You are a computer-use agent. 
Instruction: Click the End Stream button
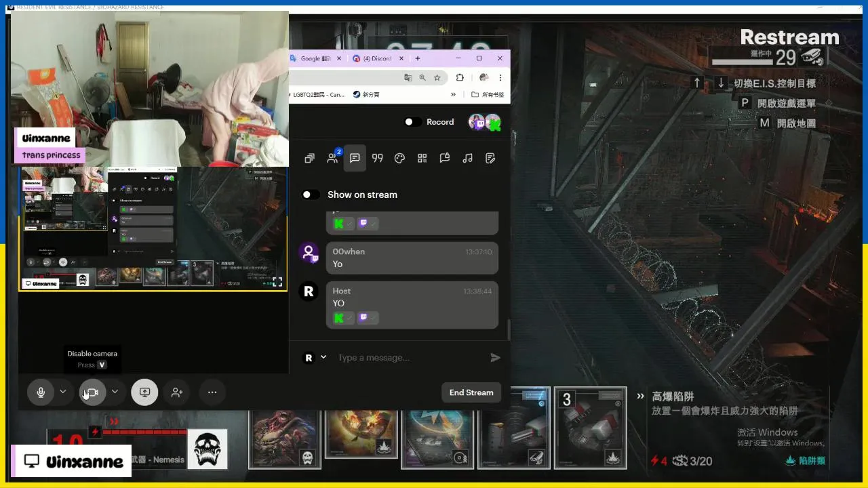click(x=471, y=392)
